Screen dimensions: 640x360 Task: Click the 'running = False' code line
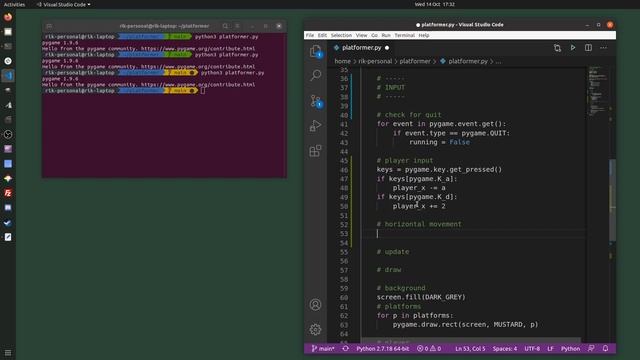point(439,142)
